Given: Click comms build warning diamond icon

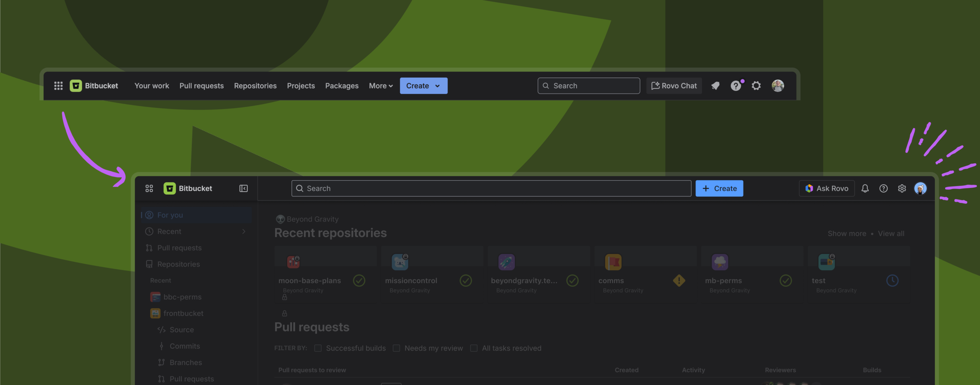Looking at the screenshot, I should 679,281.
